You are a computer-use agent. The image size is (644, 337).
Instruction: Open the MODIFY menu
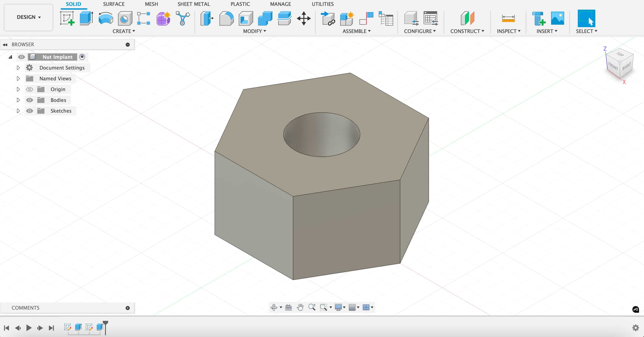[254, 31]
